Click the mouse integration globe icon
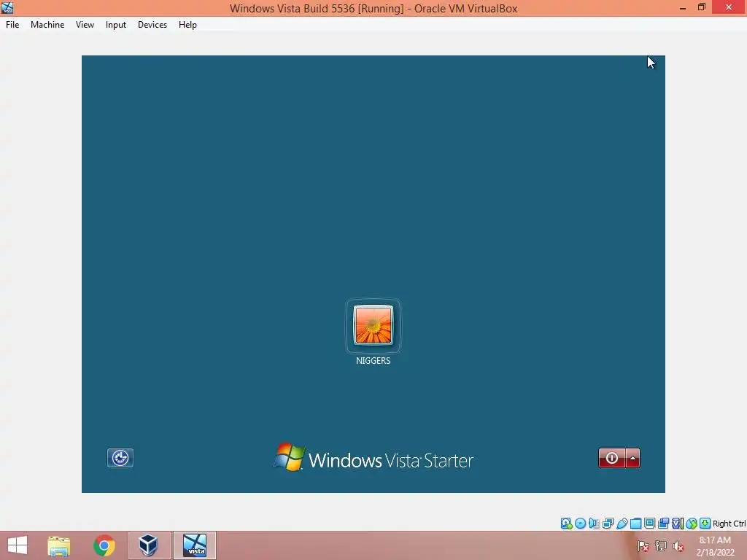The image size is (747, 560). coord(692,524)
